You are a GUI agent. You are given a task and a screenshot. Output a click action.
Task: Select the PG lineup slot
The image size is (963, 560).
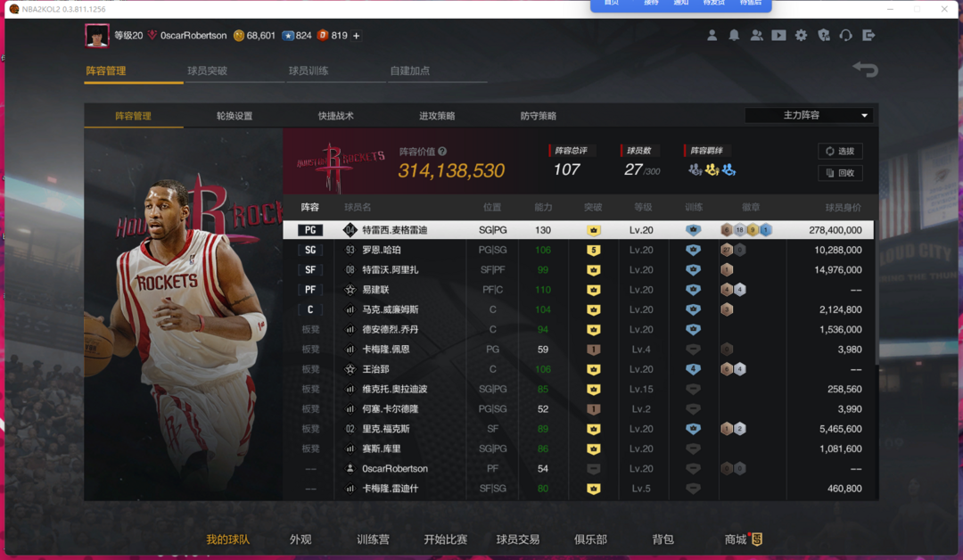[310, 230]
